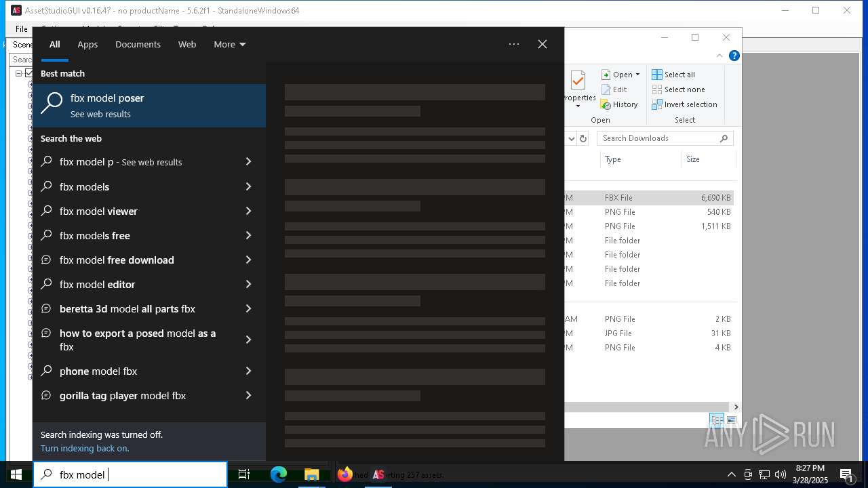868x488 pixels.
Task: Expand arrow next to 'fbx model p'
Action: coord(248,162)
